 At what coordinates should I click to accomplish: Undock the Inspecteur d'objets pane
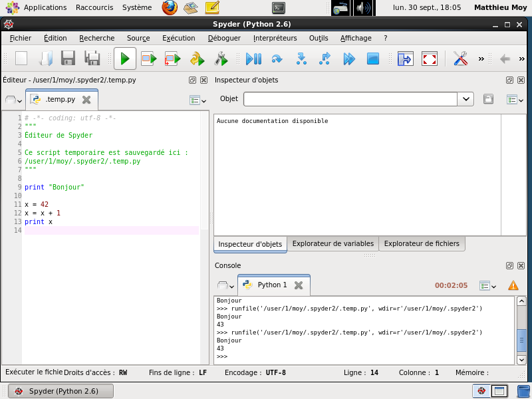(x=509, y=80)
